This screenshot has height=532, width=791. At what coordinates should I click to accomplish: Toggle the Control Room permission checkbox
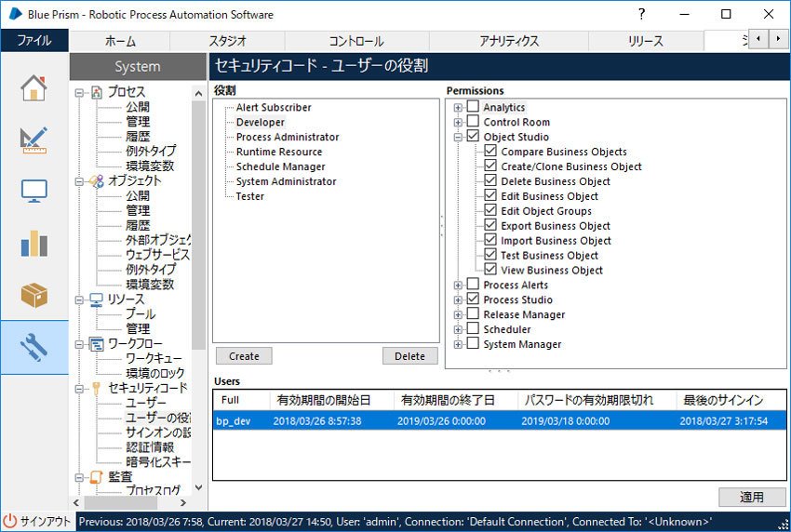(473, 122)
